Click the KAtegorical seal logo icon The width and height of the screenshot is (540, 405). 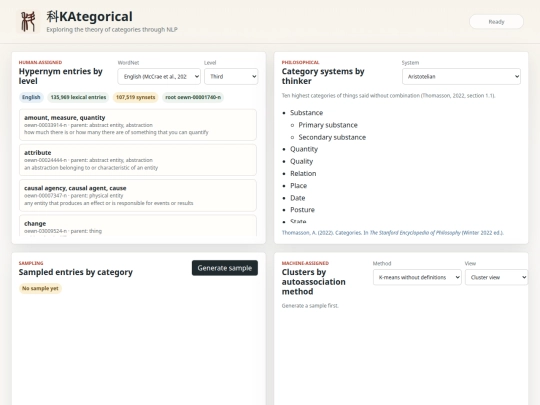coord(28,22)
